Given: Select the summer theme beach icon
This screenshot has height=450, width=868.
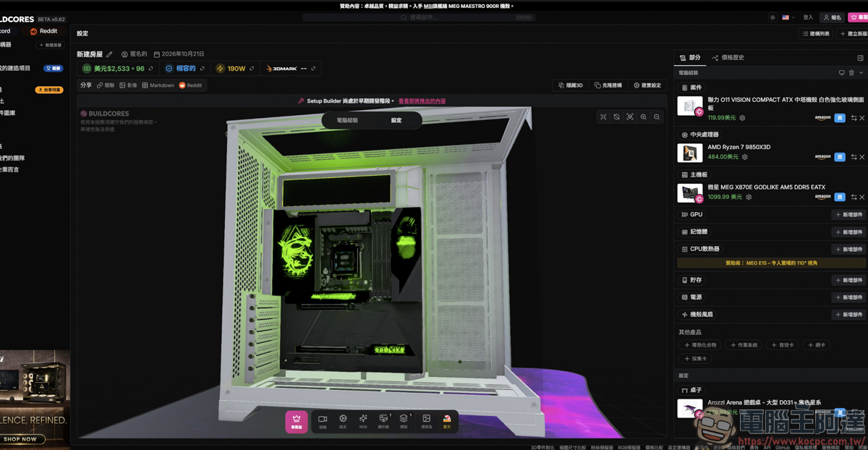Looking at the screenshot, I should coord(447,422).
